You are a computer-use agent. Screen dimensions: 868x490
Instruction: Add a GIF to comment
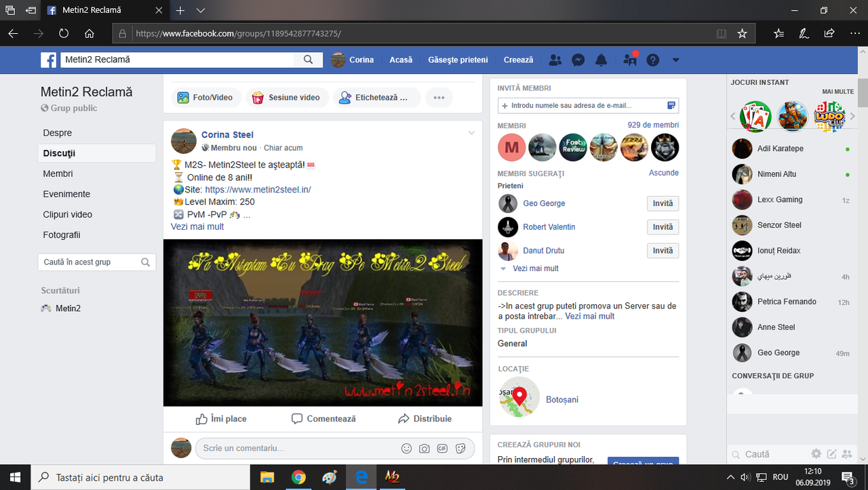442,448
